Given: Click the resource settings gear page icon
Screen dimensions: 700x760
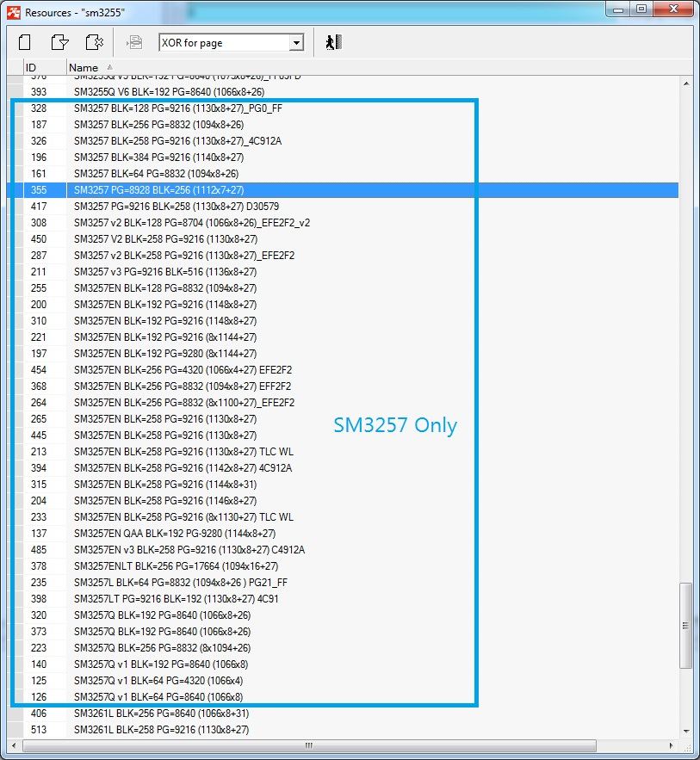Looking at the screenshot, I should (x=94, y=43).
